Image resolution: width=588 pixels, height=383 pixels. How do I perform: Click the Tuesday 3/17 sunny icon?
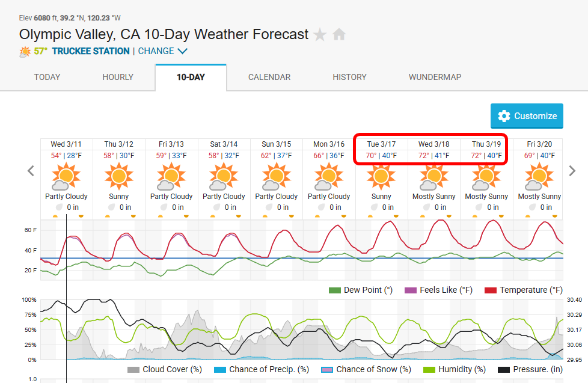[x=381, y=177]
